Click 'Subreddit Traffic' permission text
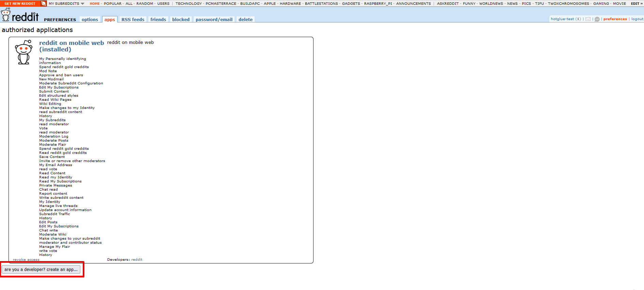This screenshot has width=644, height=290. click(x=54, y=214)
